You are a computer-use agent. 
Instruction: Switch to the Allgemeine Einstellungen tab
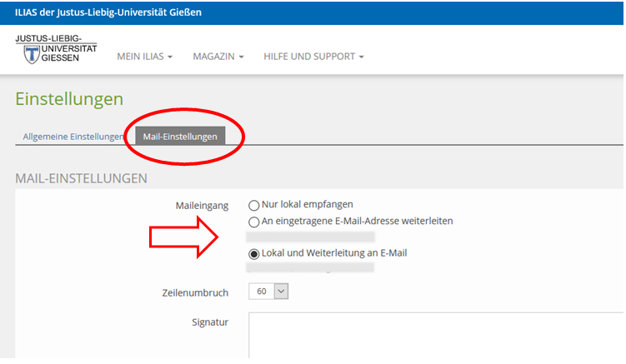(x=73, y=137)
